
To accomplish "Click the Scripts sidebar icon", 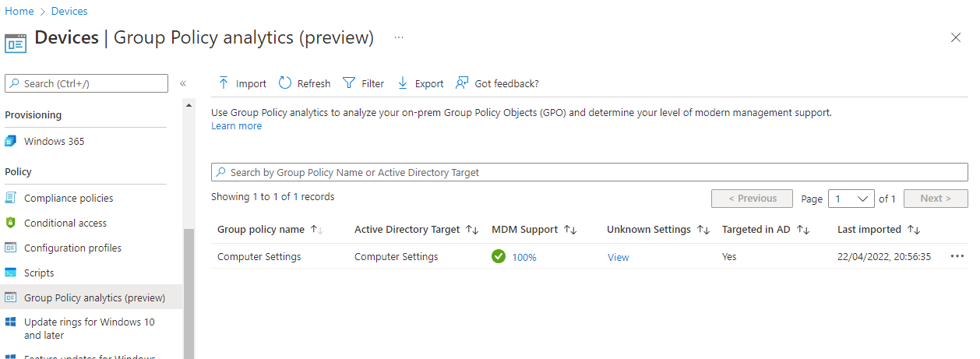I will pos(11,273).
